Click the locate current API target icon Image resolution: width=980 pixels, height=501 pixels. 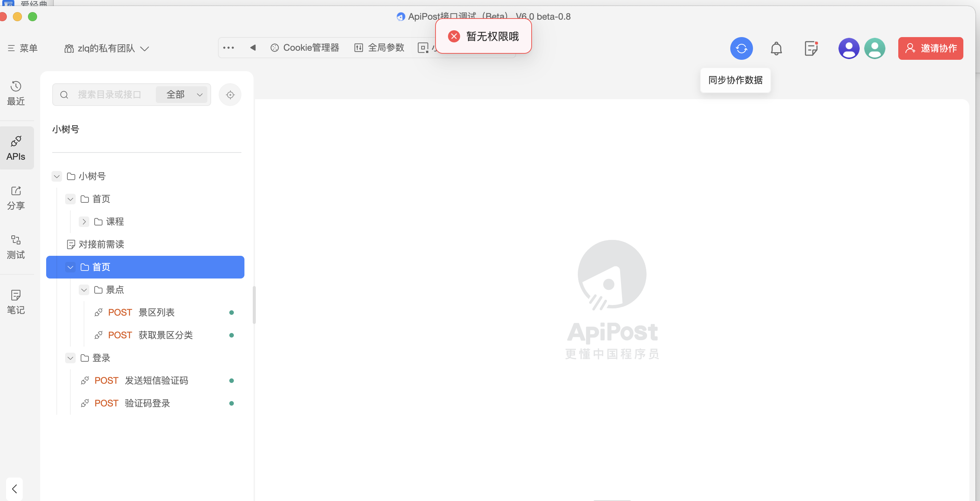(x=230, y=94)
